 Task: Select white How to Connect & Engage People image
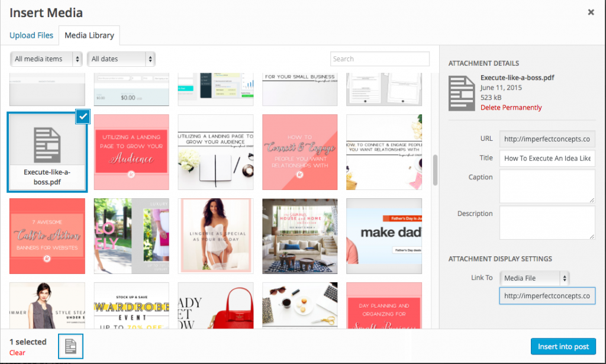pyautogui.click(x=384, y=152)
